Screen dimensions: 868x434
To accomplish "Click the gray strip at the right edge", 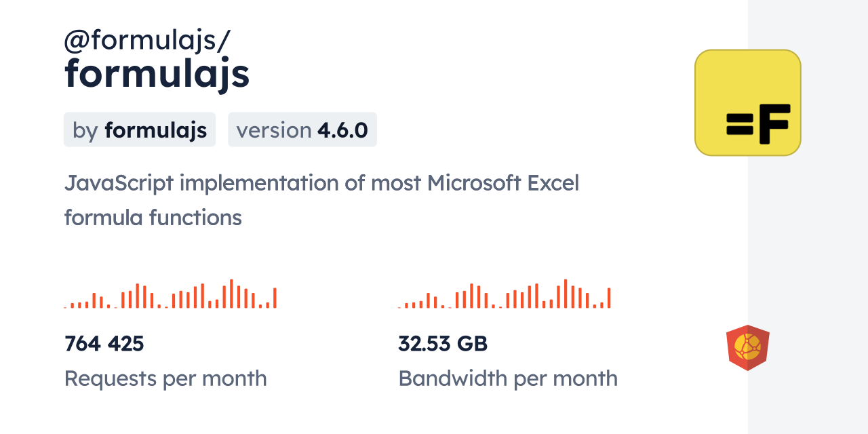I will click(x=808, y=217).
